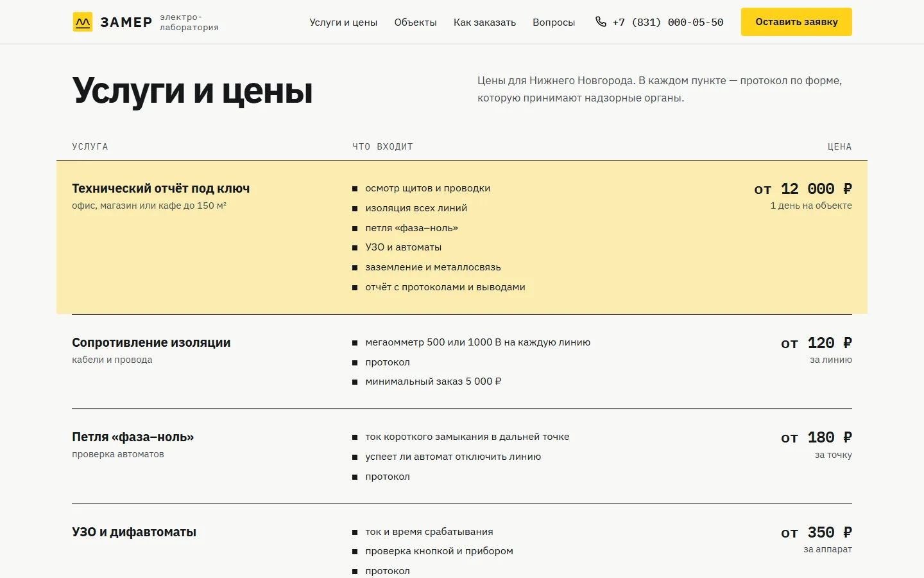The width and height of the screenshot is (924, 578).
Task: Click the text за точку
Action: 833,455
